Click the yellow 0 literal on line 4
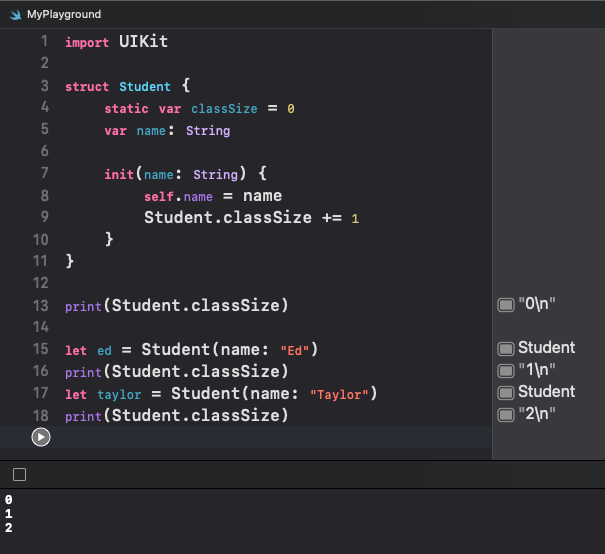 [291, 109]
